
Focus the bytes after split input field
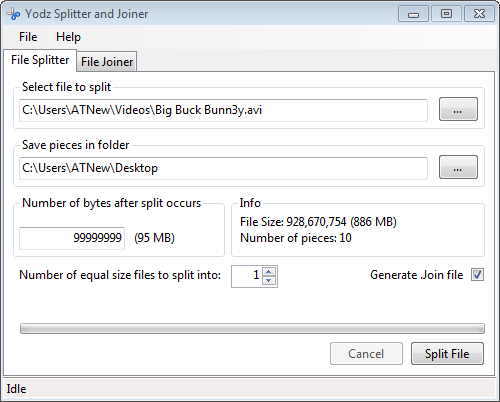coord(72,238)
